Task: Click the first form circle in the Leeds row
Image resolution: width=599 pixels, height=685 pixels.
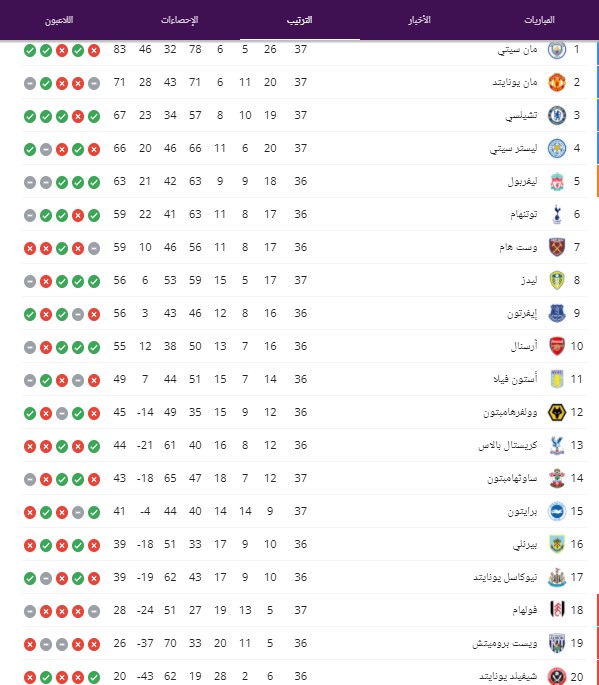Action: (94, 281)
